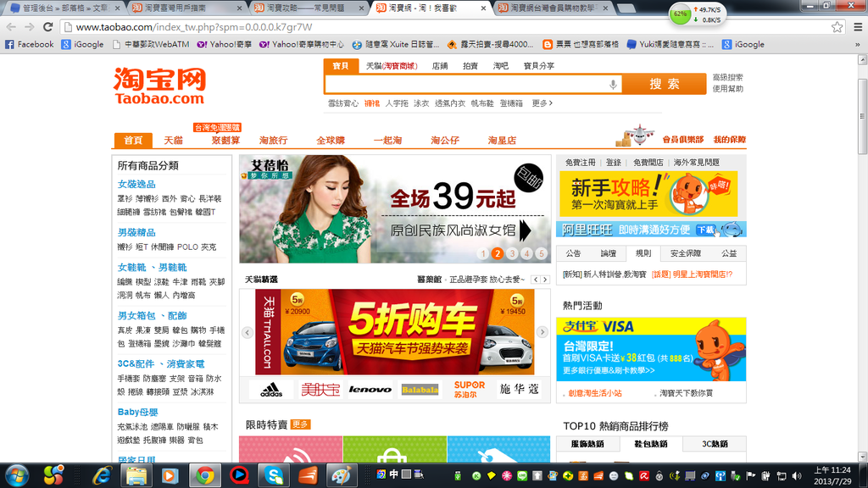Image resolution: width=868 pixels, height=488 pixels.
Task: Open the Windows Start menu
Action: point(17,476)
